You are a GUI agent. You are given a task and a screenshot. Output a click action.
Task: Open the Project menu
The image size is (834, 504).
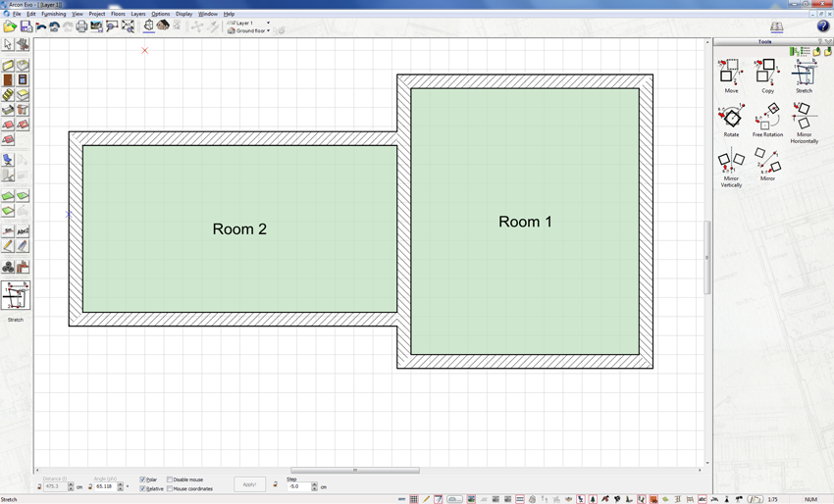pyautogui.click(x=97, y=14)
